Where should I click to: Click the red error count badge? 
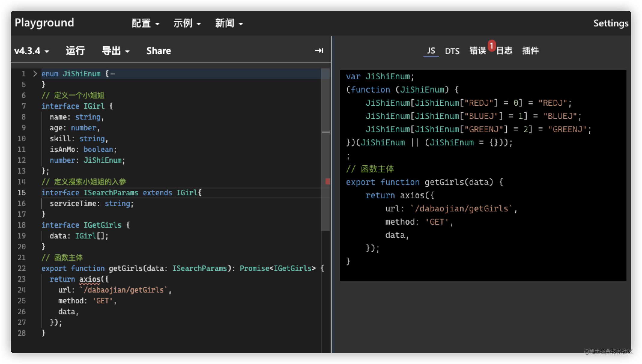click(491, 45)
